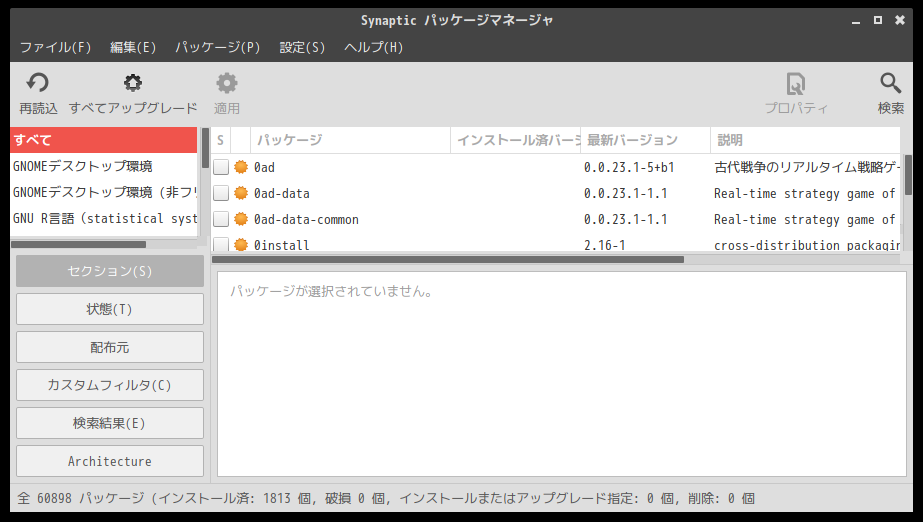Click the cross-distribution packaging description cell
Screen dimensions: 923x522
tap(807, 244)
